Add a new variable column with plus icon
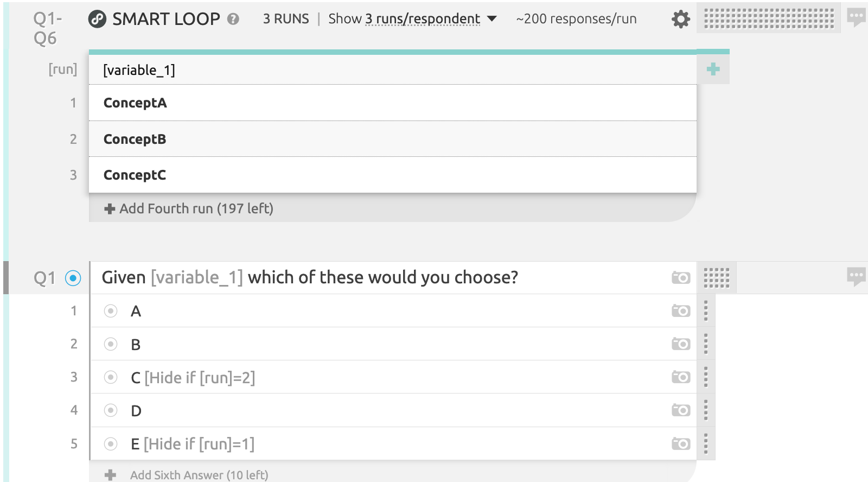The image size is (868, 482). pos(713,69)
